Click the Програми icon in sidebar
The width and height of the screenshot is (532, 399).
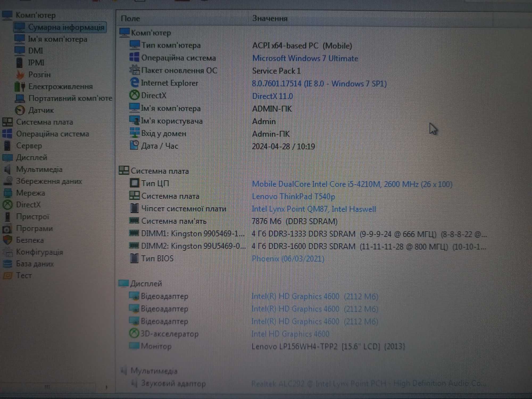click(x=7, y=228)
